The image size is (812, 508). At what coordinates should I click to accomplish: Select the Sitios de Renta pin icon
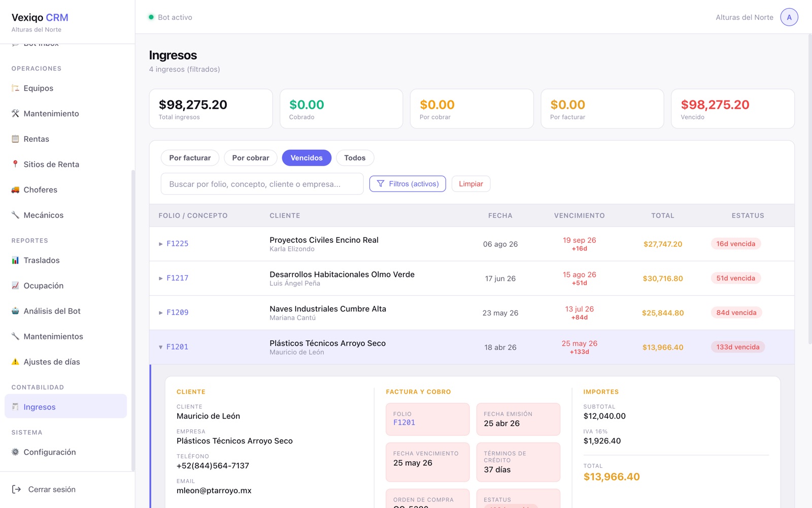pyautogui.click(x=15, y=165)
